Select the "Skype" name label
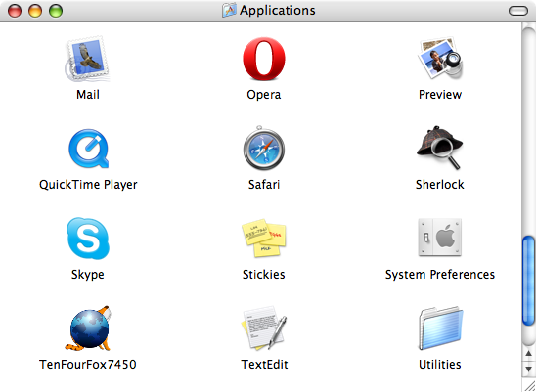536x392 pixels. (87, 275)
